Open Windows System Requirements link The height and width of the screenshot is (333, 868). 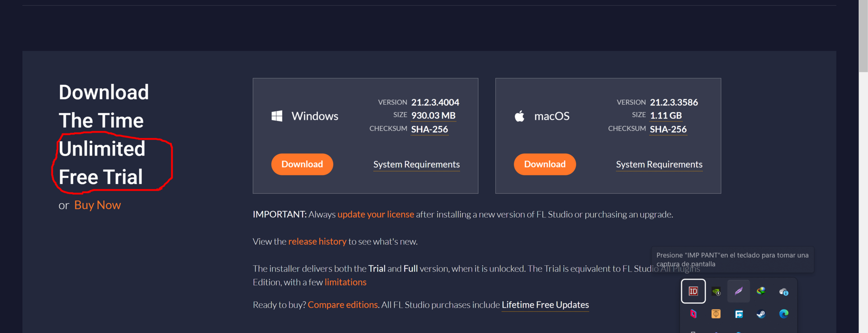(416, 164)
